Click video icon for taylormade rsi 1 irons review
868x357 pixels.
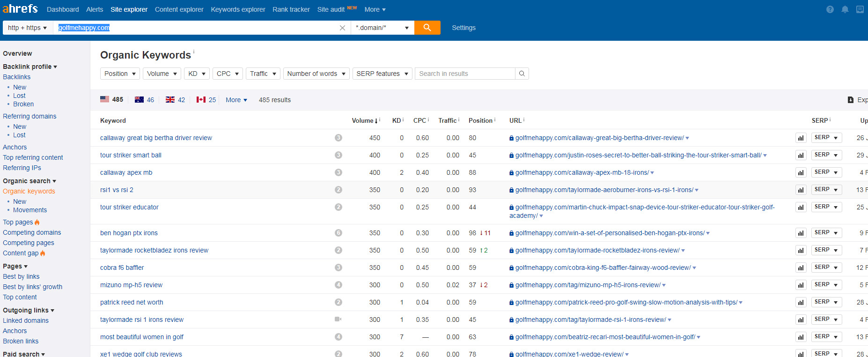338,319
